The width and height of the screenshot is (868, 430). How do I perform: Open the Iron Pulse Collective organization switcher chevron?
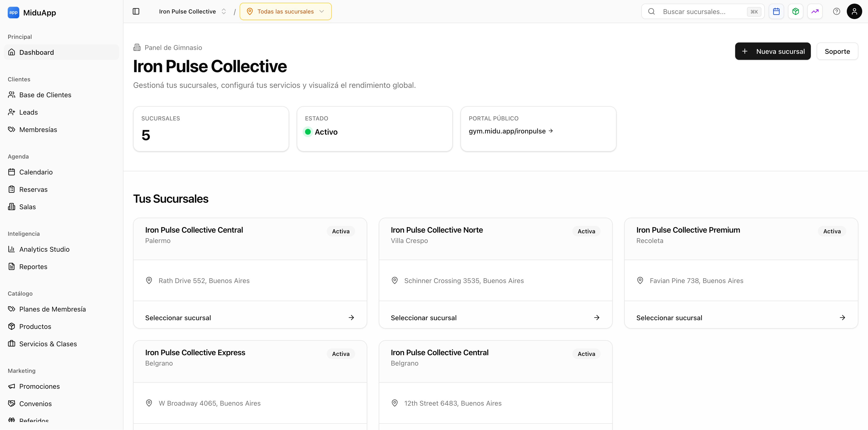click(224, 11)
